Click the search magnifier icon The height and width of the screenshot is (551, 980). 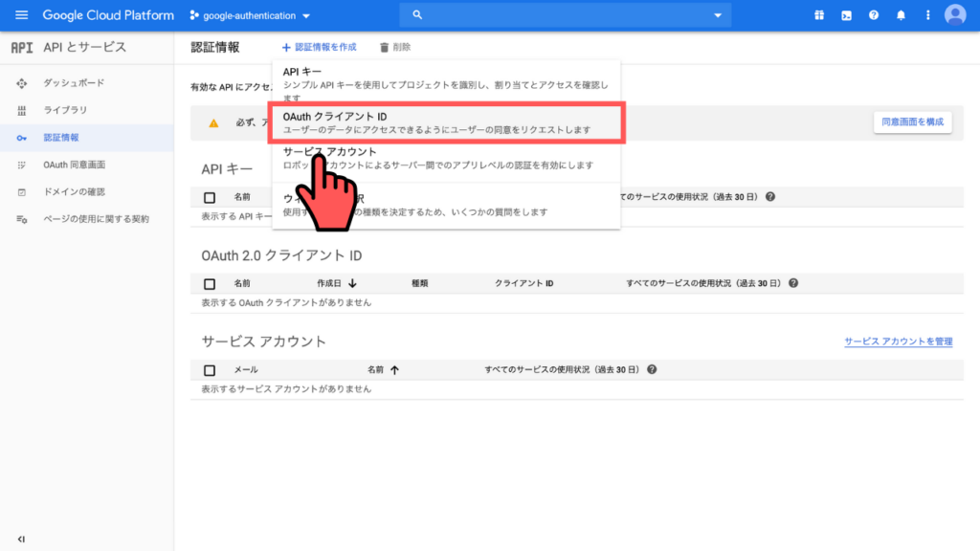point(417,15)
